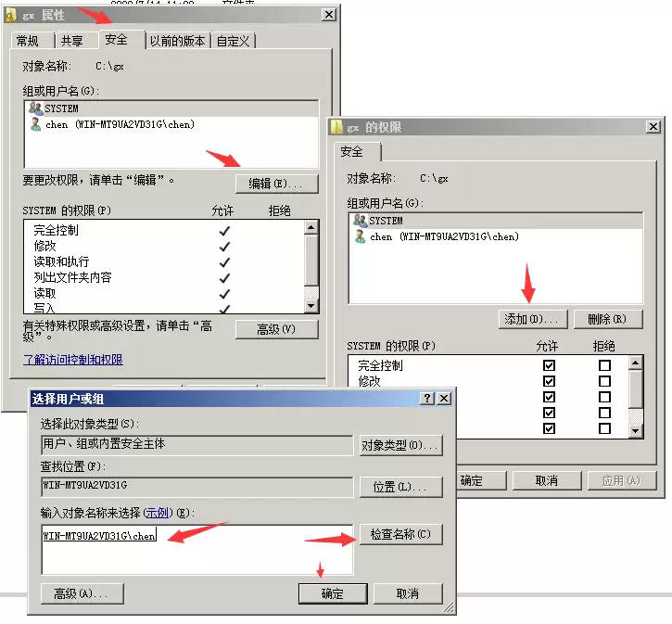This screenshot has height=624, width=672.
Task: Open the 以前的版本 tab
Action: (x=177, y=41)
